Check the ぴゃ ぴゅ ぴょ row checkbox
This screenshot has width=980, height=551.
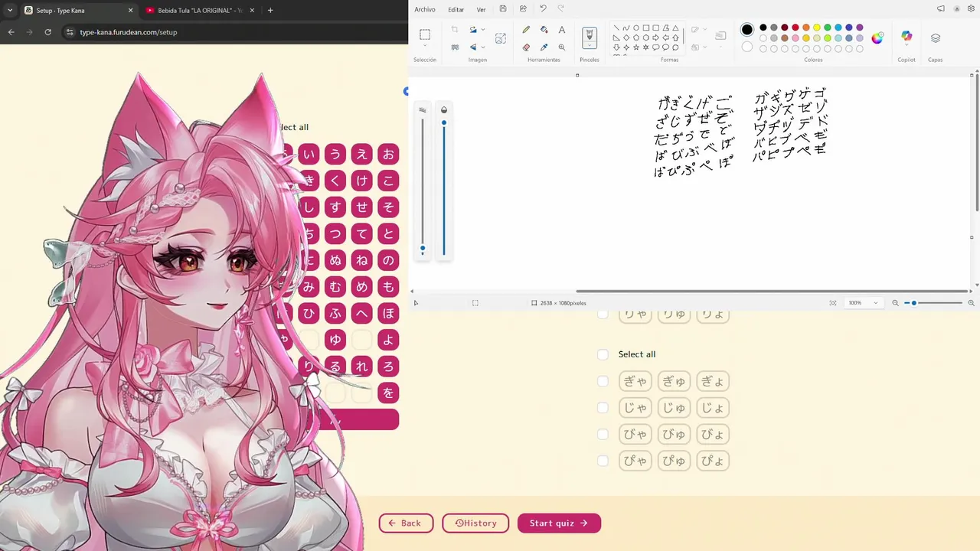click(x=603, y=461)
